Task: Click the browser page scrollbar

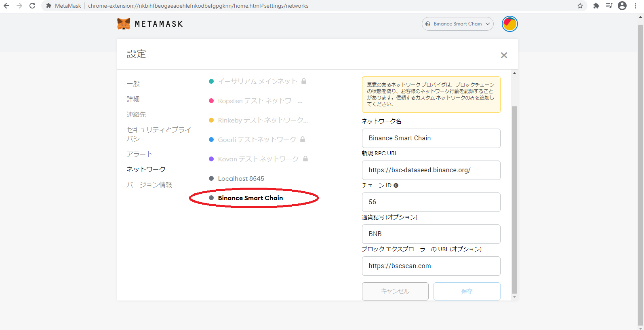Action: tap(640, 175)
